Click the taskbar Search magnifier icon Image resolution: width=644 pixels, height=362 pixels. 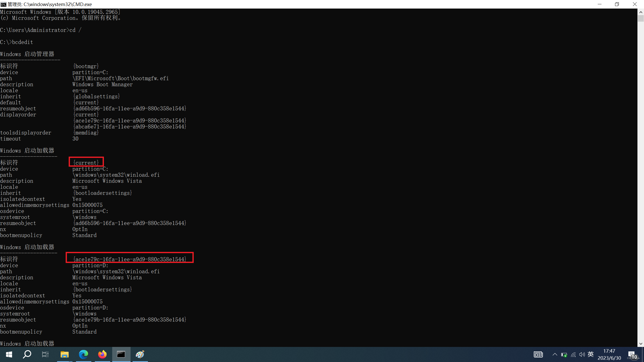coord(27,354)
